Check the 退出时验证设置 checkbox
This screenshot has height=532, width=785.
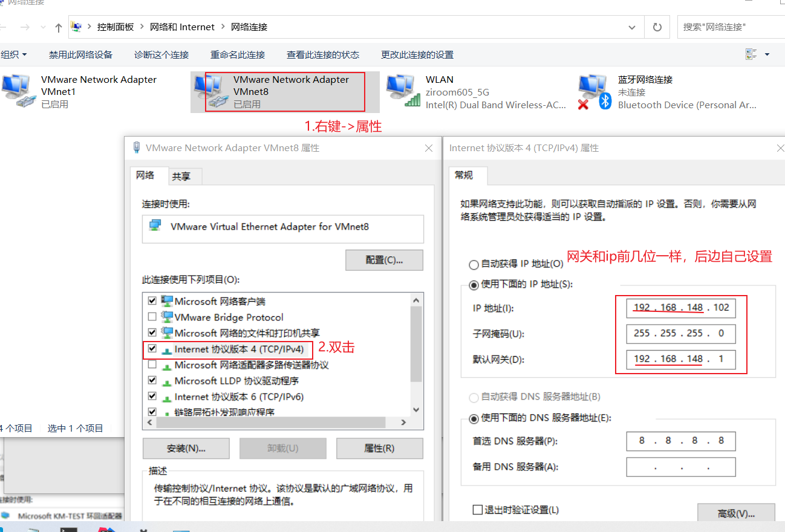477,510
